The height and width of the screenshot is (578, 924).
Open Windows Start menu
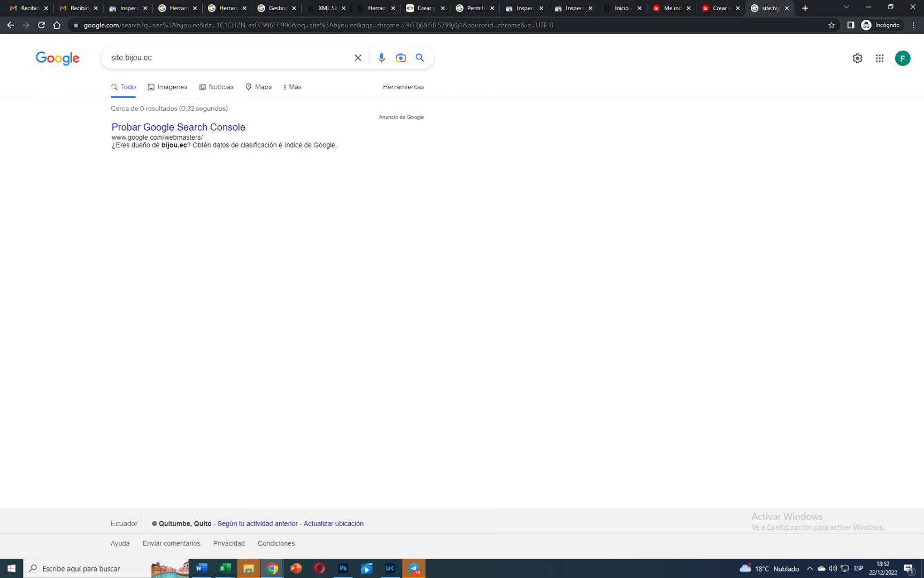pos(11,568)
